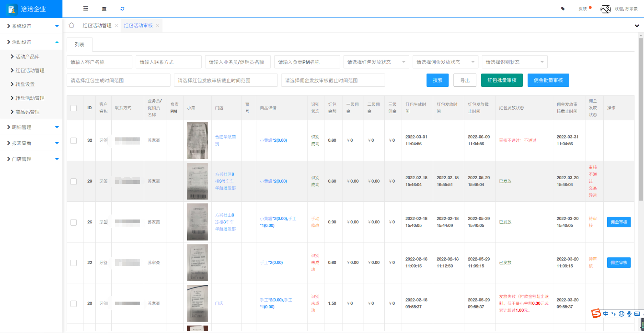Close the 红包活动管理 tab
644x333 pixels.
117,26
